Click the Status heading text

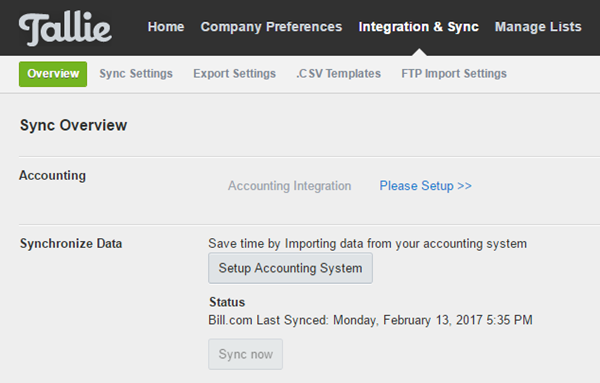coord(227,302)
